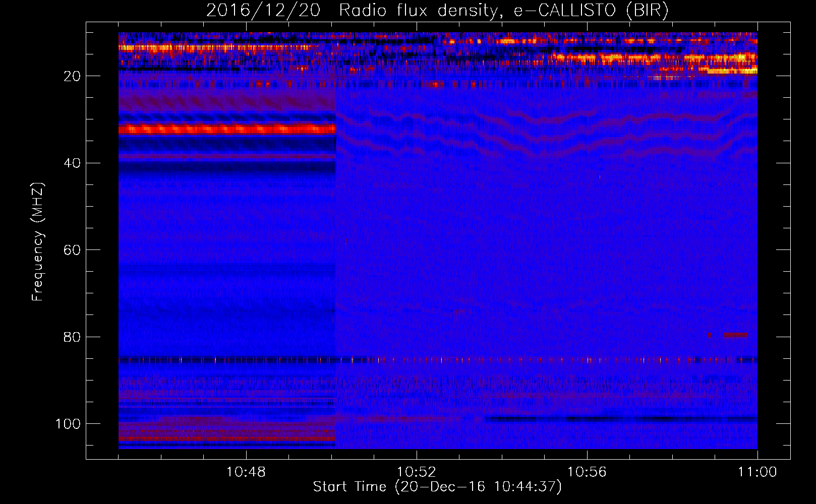Image resolution: width=816 pixels, height=504 pixels.
Task: Click the '20' frequency tick label
Action: click(x=72, y=76)
